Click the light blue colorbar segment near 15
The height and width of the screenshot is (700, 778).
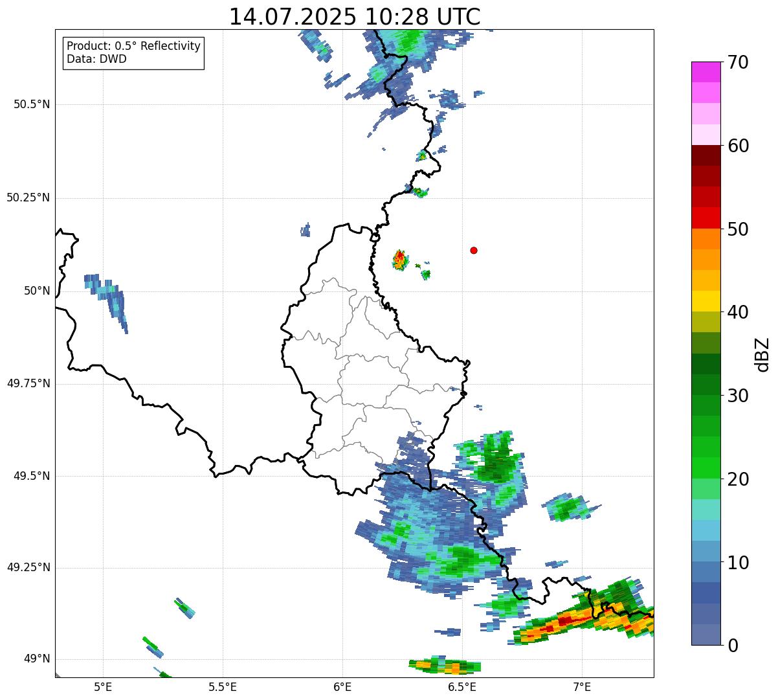coord(706,530)
